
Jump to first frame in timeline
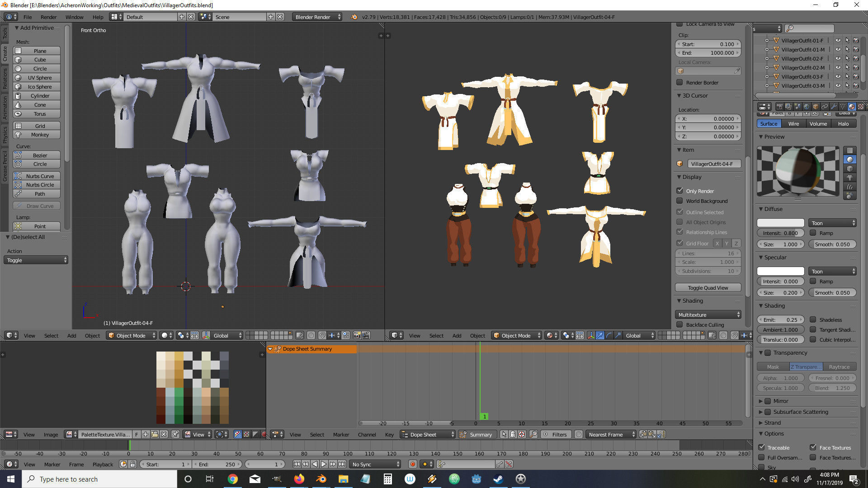coord(297,464)
